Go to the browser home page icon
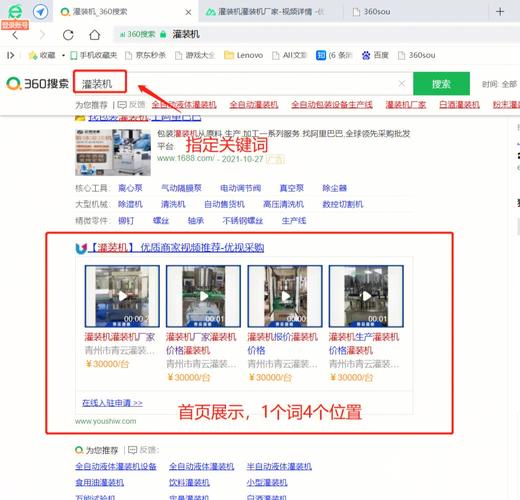The width and height of the screenshot is (520, 500). tap(94, 35)
